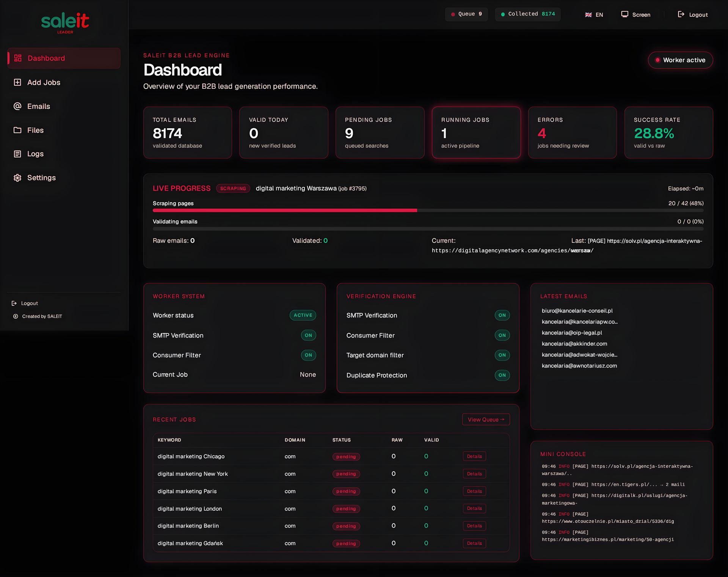Click the View Queue button

486,420
